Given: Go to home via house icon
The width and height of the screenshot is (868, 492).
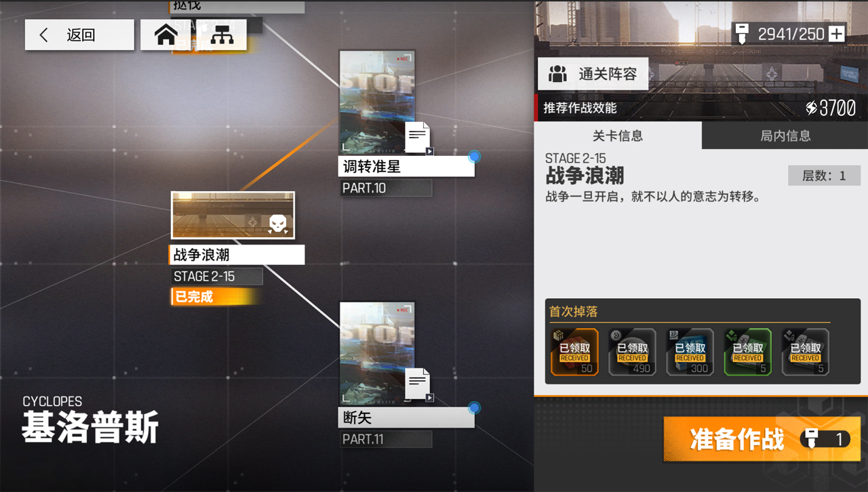Looking at the screenshot, I should coord(166,35).
